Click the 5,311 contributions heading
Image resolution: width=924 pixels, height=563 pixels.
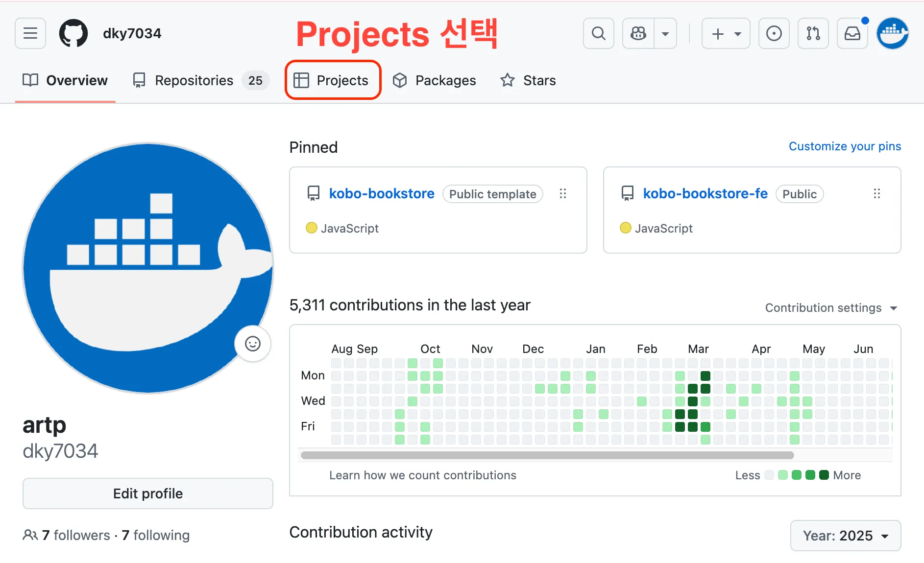coord(410,305)
